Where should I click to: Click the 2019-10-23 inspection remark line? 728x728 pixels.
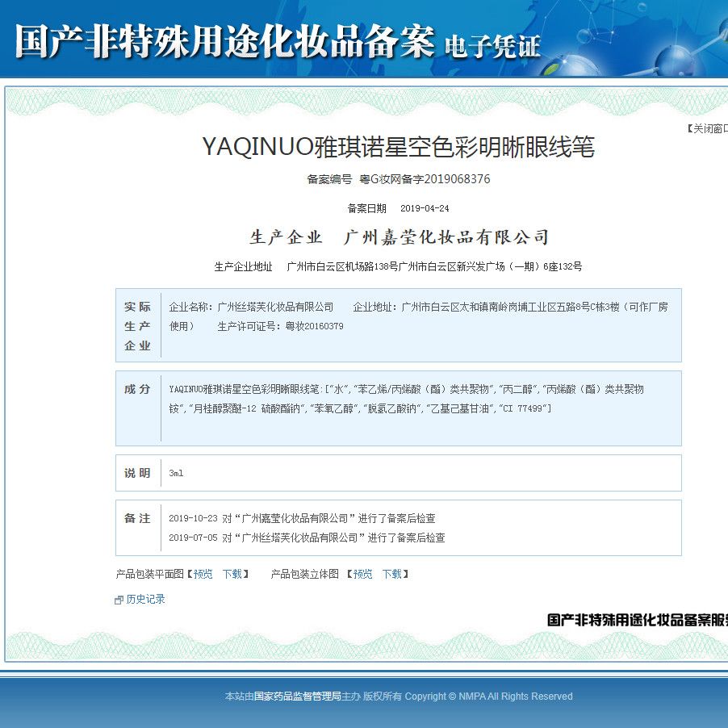[x=302, y=518]
